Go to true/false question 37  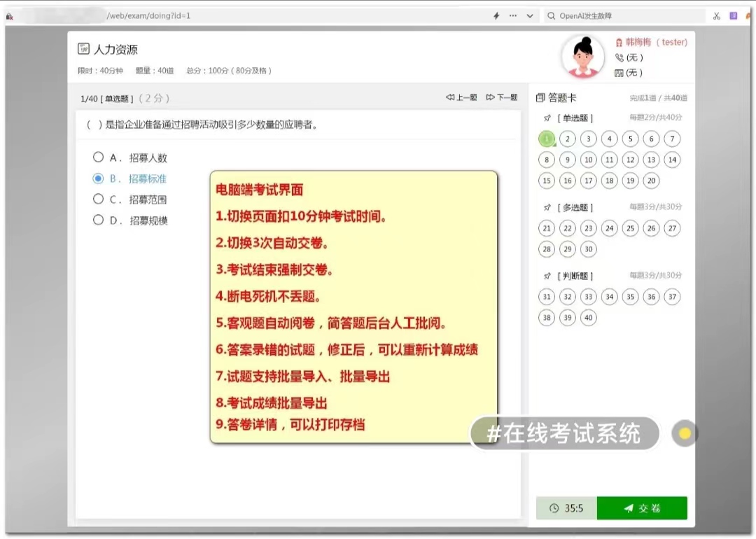[x=672, y=297]
